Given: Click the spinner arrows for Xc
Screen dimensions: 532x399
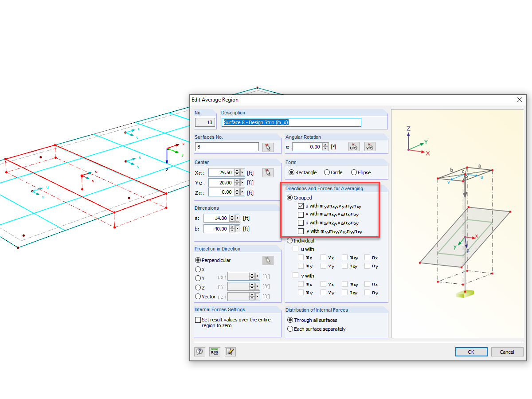Looking at the screenshot, I should [237, 172].
